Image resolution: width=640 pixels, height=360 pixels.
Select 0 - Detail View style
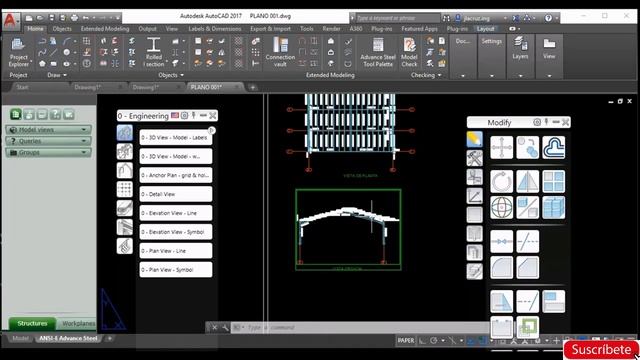pos(176,194)
